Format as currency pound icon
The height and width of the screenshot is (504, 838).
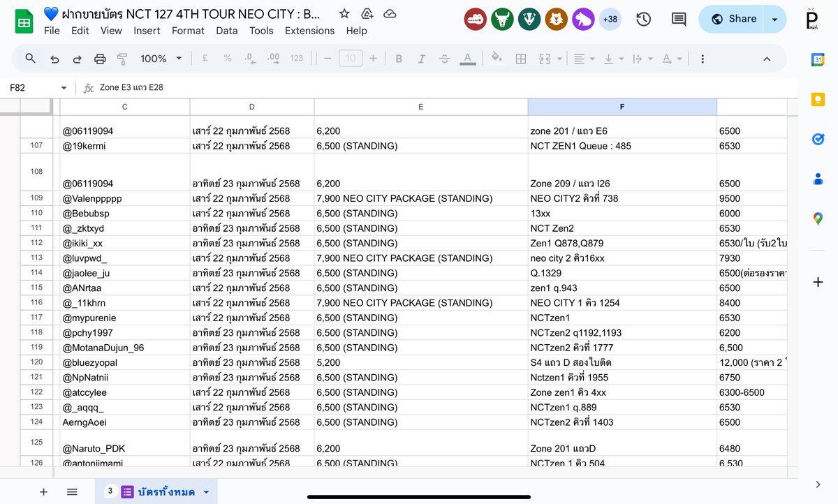[x=205, y=59]
